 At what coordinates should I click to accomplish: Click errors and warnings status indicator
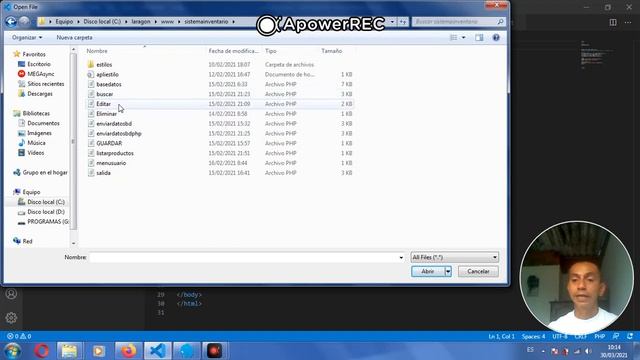(x=19, y=336)
